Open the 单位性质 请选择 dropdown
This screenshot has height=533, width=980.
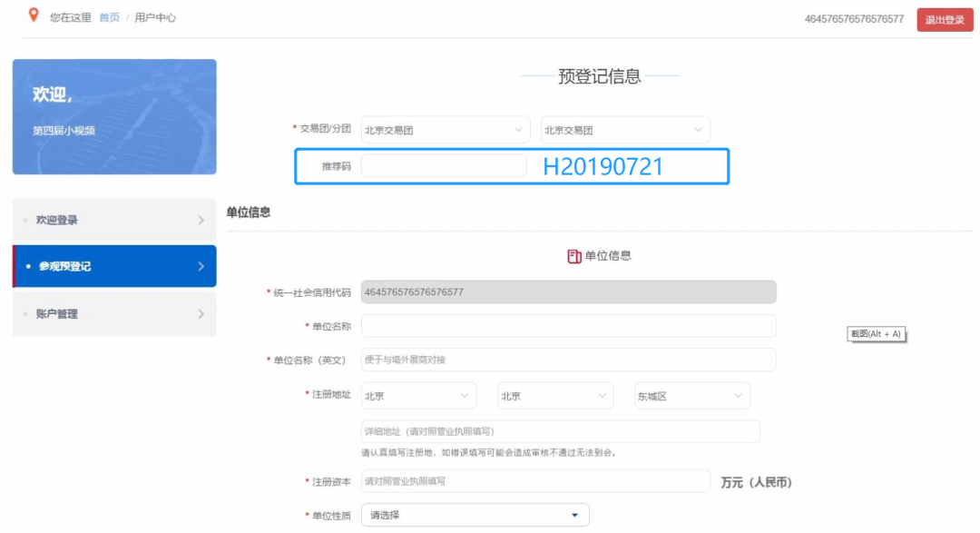pyautogui.click(x=475, y=515)
